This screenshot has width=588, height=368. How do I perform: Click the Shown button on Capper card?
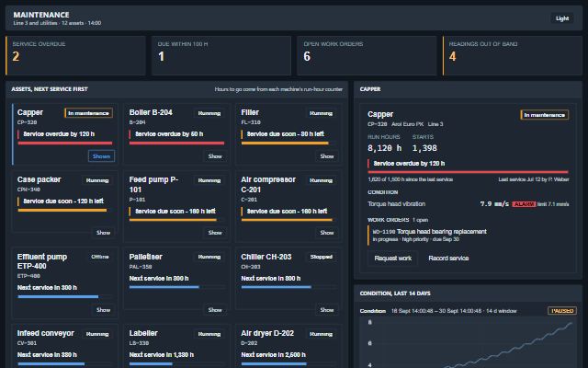click(102, 155)
